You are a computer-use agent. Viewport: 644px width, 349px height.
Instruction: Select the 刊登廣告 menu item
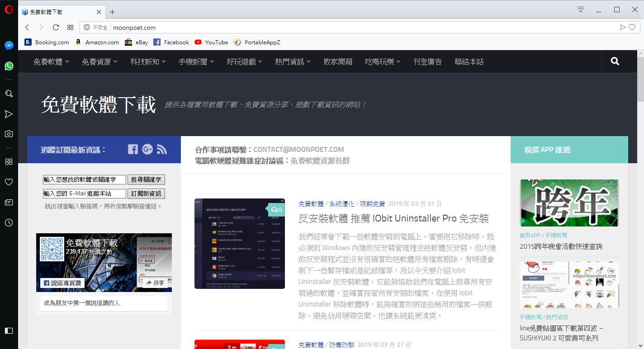(x=428, y=61)
